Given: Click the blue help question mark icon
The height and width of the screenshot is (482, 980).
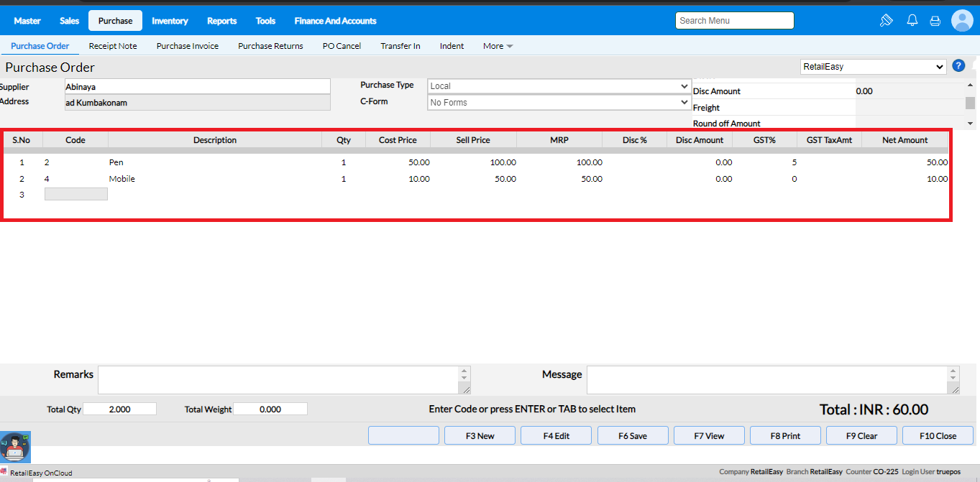Looking at the screenshot, I should [958, 66].
